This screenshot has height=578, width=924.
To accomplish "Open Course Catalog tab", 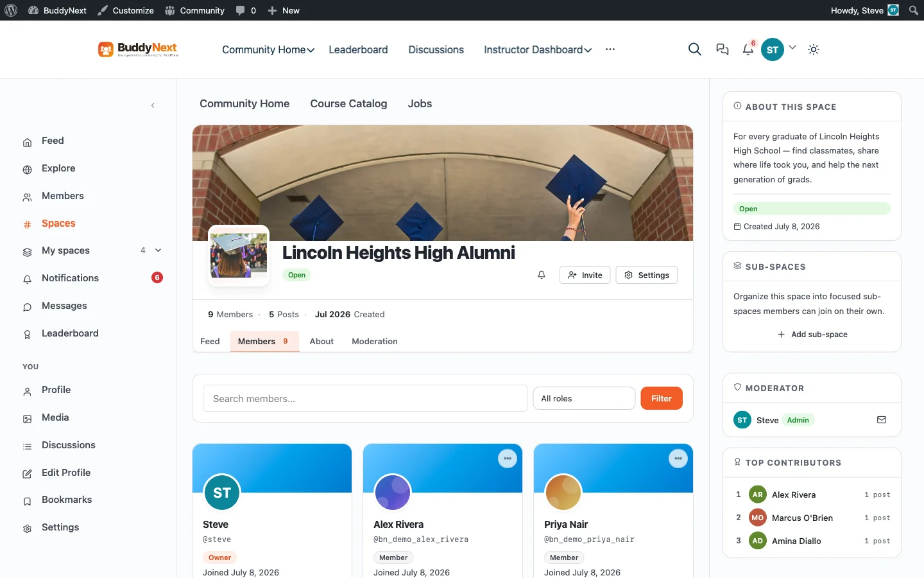I will coord(348,104).
